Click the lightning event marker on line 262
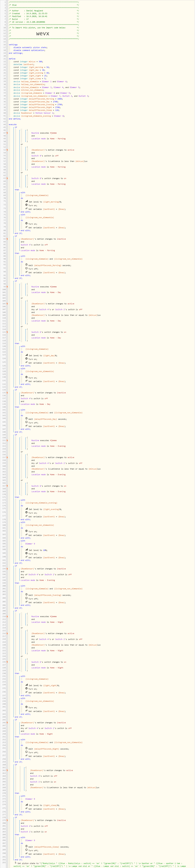The height and width of the screenshot is (868, 196). [x=7, y=770]
